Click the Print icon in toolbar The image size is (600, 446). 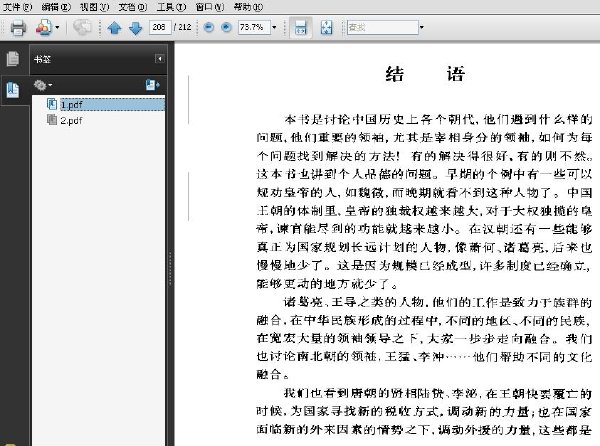point(18,28)
